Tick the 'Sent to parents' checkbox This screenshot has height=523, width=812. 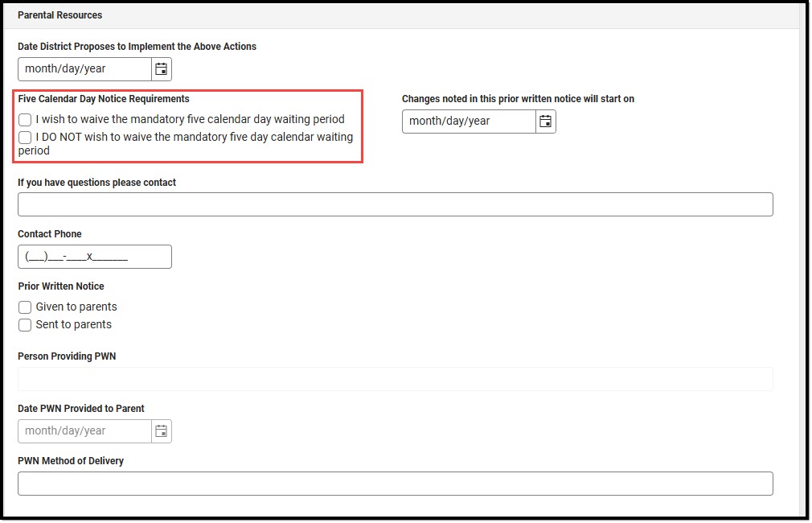tap(25, 325)
